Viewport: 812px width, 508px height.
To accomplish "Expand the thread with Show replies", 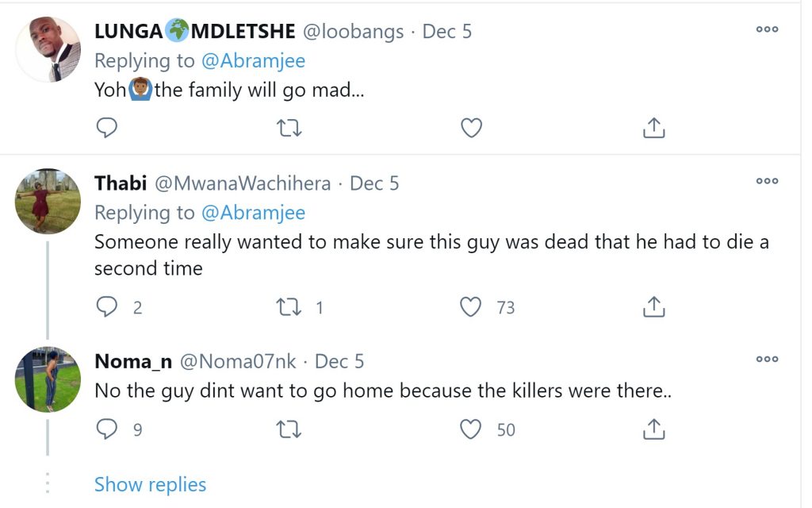I will 150,485.
